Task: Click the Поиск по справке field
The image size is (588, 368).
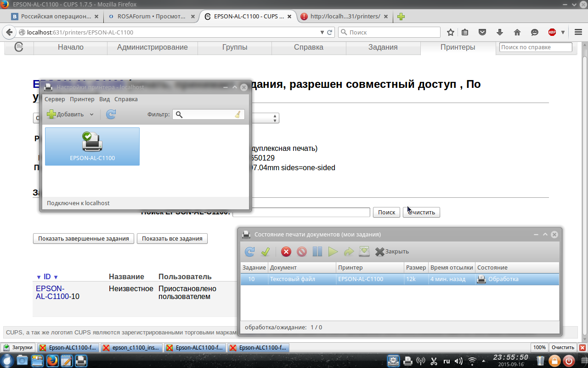Action: pos(536,47)
